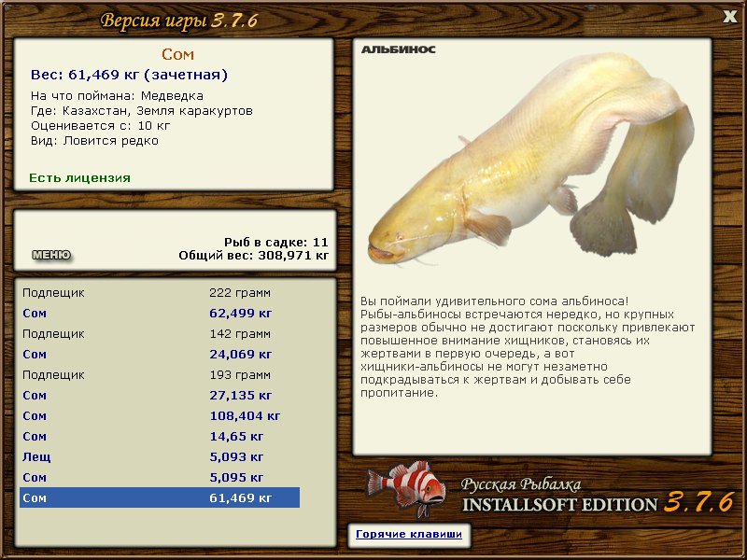Select Подлещик 222 грамм in the list

[159, 292]
